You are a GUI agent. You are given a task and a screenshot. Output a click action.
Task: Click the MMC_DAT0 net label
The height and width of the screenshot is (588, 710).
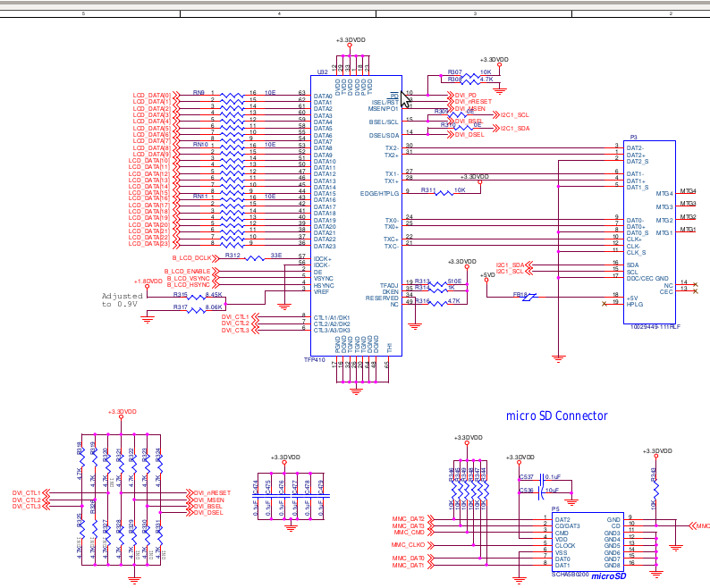pos(409,559)
